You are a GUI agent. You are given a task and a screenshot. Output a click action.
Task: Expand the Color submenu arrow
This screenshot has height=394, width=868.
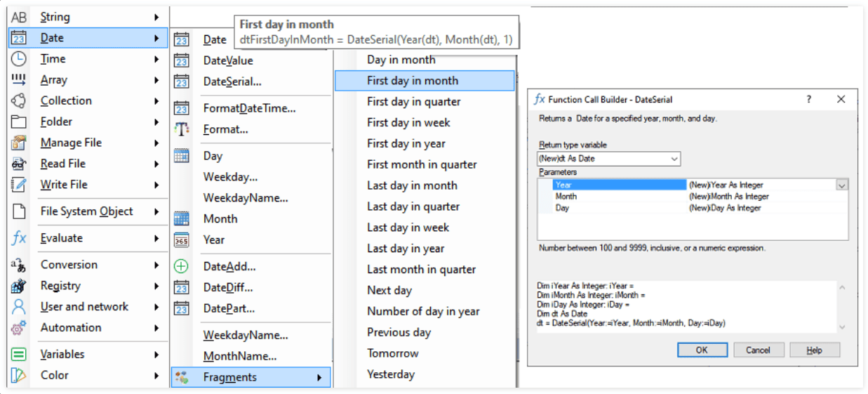click(156, 376)
